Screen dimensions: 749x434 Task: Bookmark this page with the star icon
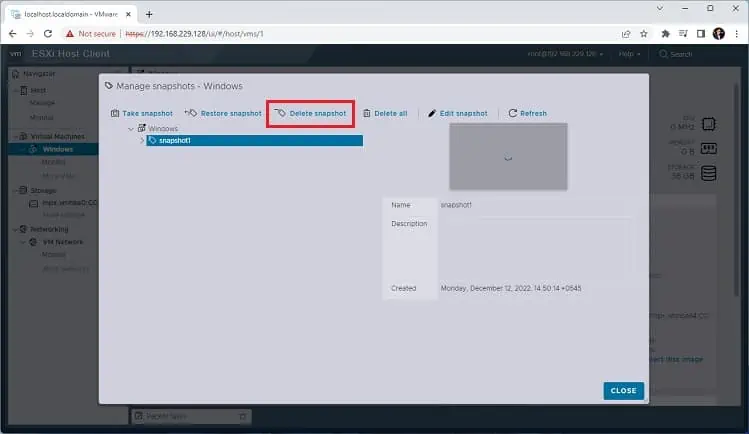click(x=643, y=34)
